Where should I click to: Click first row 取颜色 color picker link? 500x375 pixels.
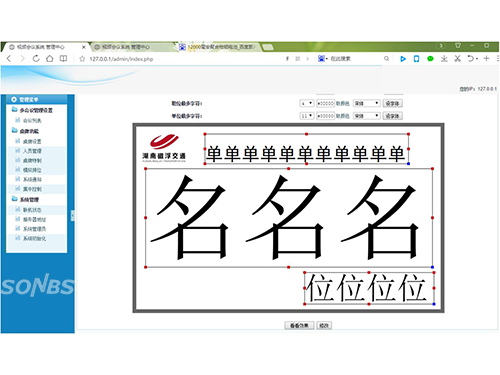click(342, 103)
